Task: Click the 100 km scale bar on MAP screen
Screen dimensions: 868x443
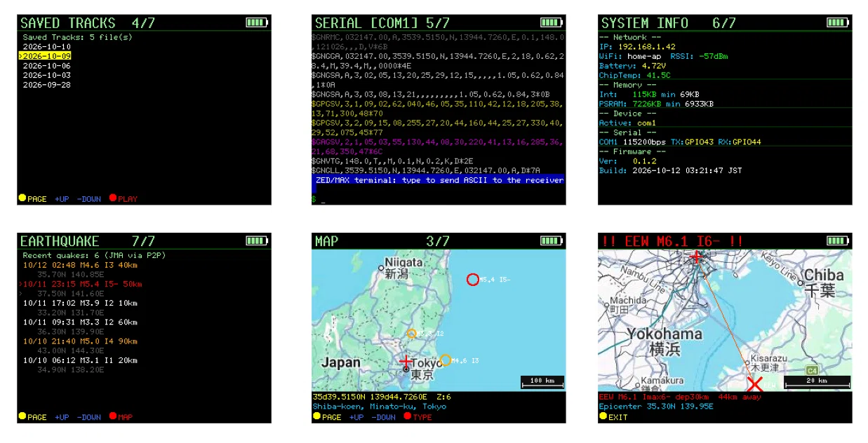Action: pyautogui.click(x=542, y=382)
